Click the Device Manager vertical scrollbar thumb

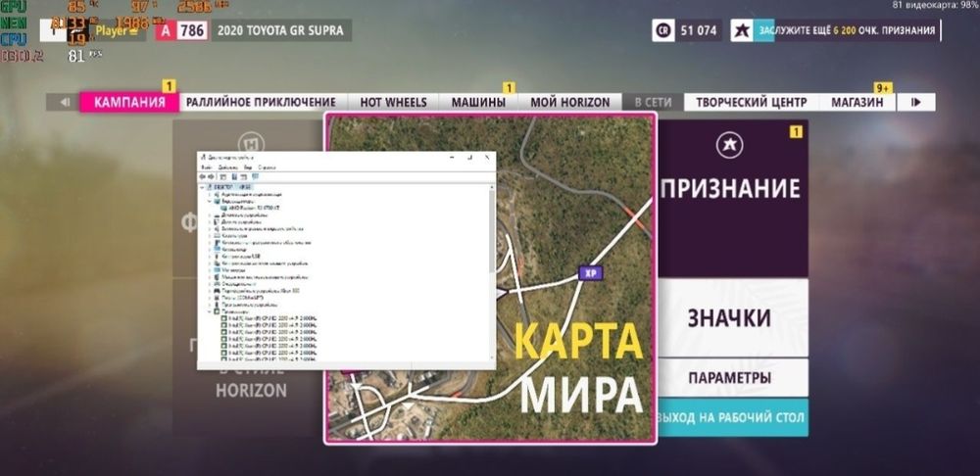point(491,231)
